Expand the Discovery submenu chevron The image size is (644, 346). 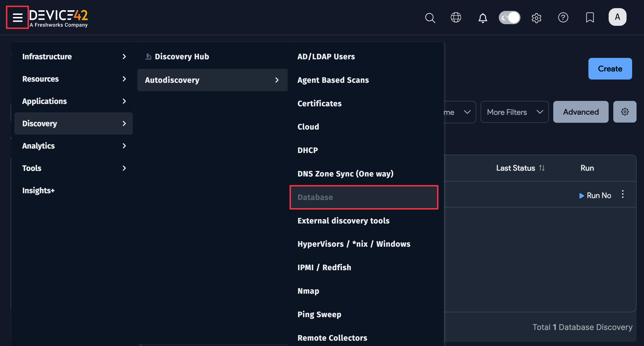124,123
